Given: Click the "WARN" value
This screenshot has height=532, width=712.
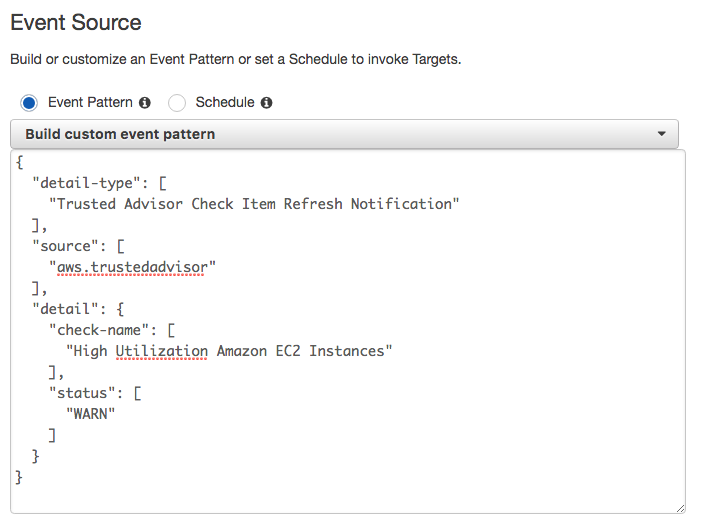Looking at the screenshot, I should pyautogui.click(x=91, y=414).
